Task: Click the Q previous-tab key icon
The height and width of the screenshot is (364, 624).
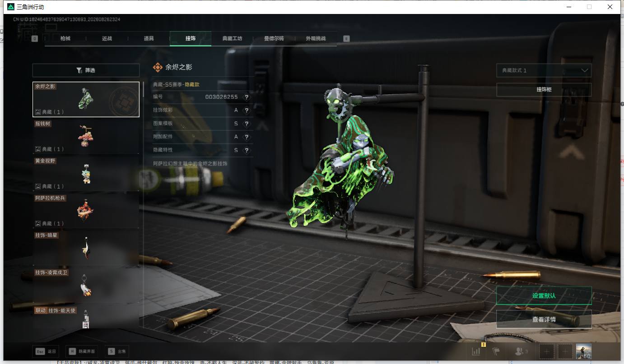Action: click(35, 39)
